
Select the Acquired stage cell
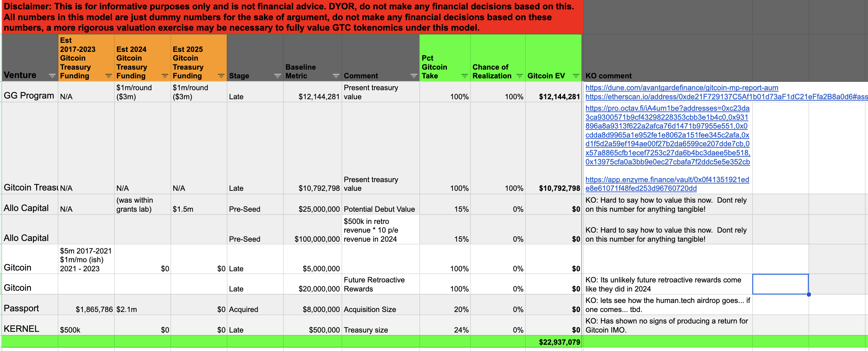click(255, 305)
